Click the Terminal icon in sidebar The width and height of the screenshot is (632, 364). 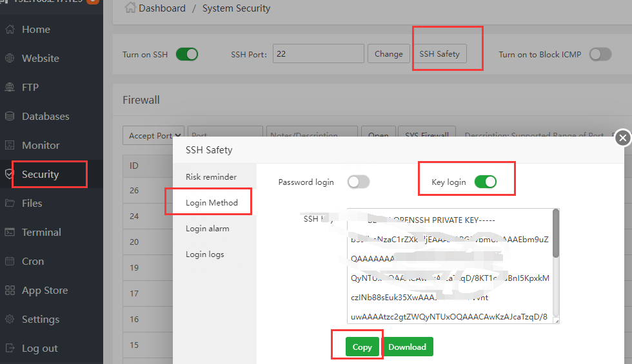point(10,233)
